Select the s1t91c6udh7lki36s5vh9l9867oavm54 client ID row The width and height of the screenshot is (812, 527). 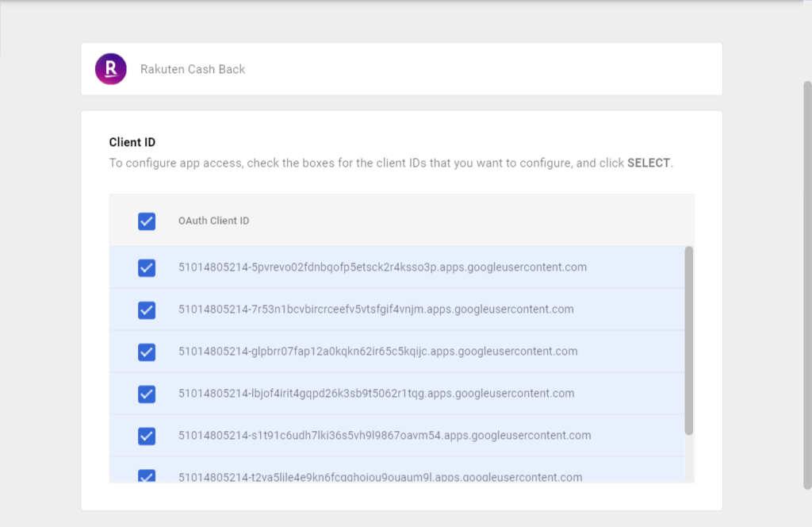click(396, 435)
